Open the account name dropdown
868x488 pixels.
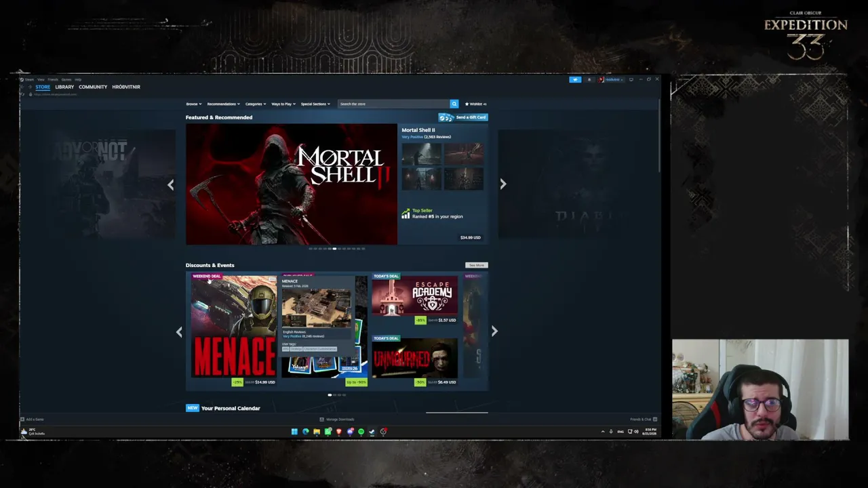(610, 79)
